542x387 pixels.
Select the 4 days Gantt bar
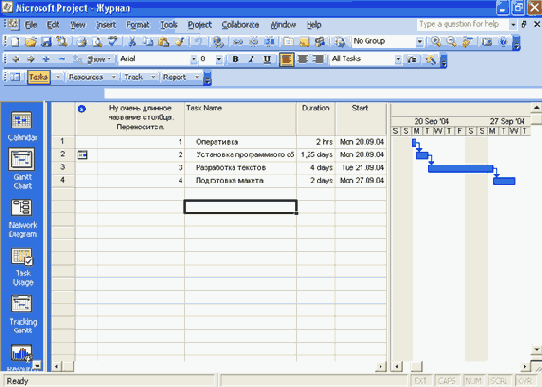click(460, 169)
